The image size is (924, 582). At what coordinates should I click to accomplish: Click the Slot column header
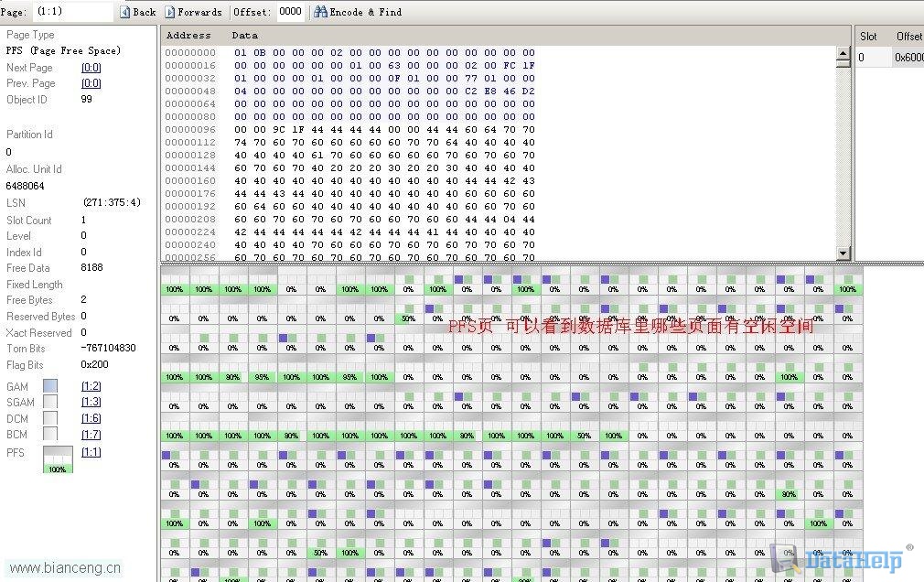click(869, 37)
